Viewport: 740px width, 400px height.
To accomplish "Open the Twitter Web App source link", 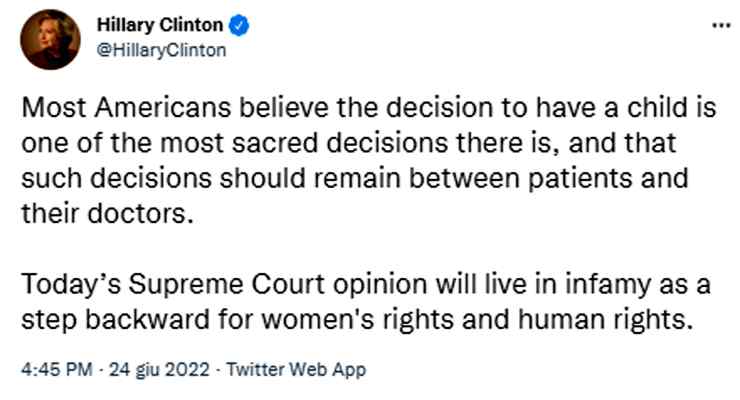I will (296, 370).
